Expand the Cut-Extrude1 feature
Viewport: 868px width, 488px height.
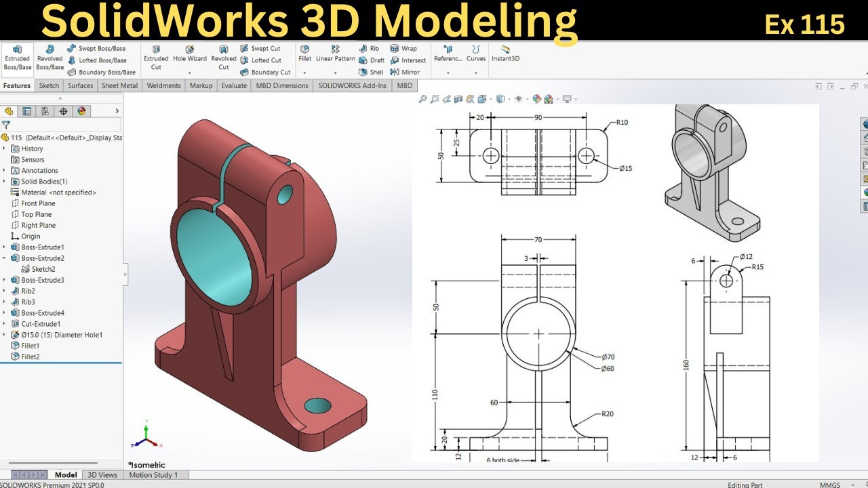(5, 324)
